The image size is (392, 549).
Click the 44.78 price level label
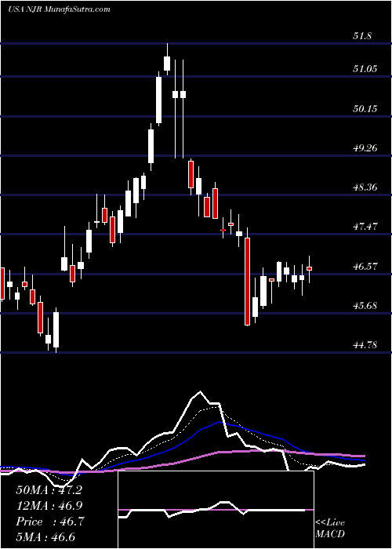tap(365, 345)
